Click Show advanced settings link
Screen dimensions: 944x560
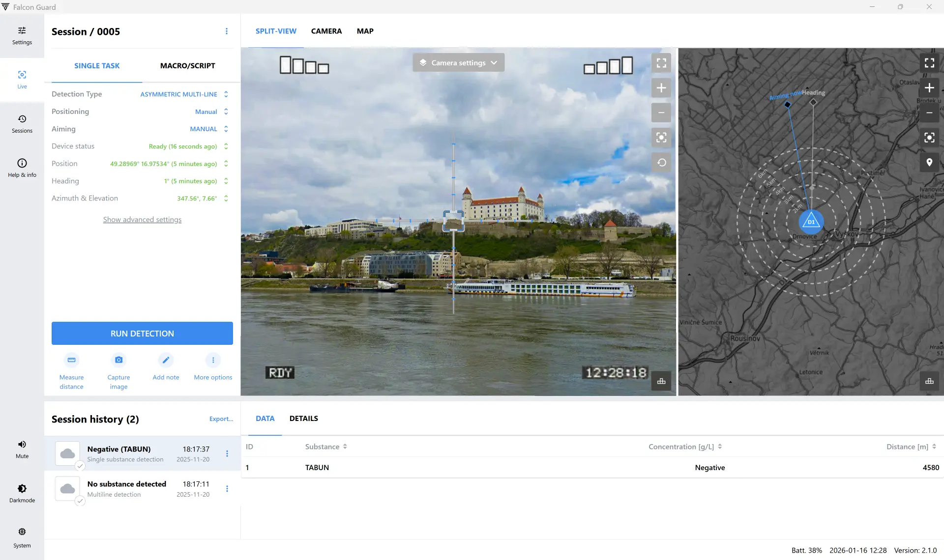[142, 220]
